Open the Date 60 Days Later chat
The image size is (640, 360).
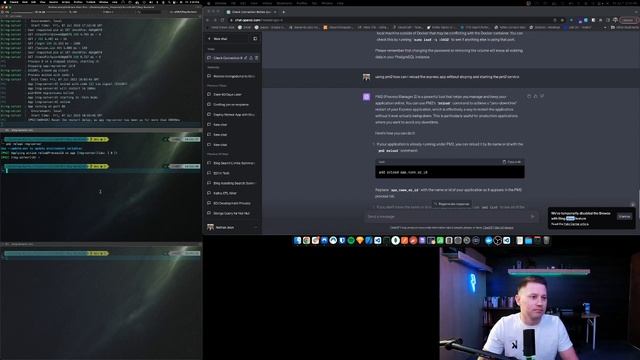pos(233,94)
